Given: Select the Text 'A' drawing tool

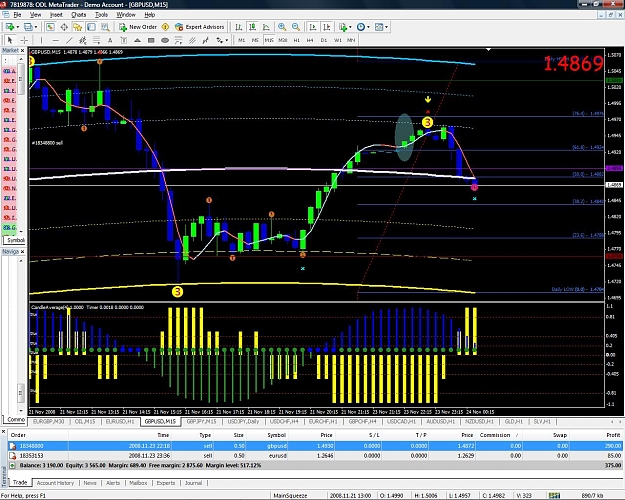Looking at the screenshot, I should click(110, 40).
